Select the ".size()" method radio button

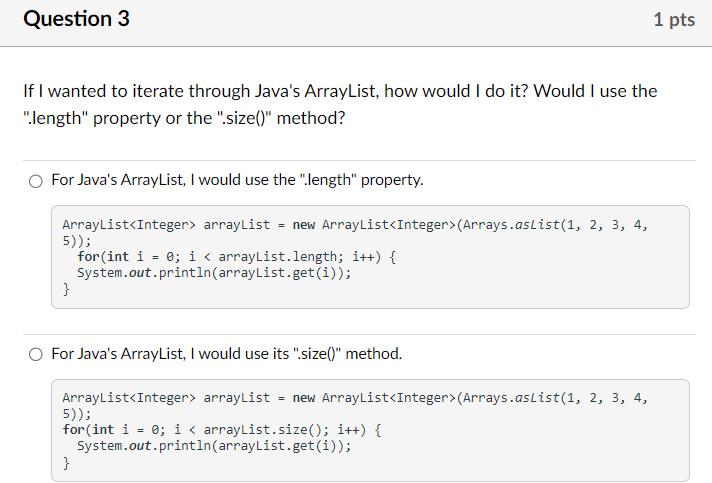(x=36, y=354)
